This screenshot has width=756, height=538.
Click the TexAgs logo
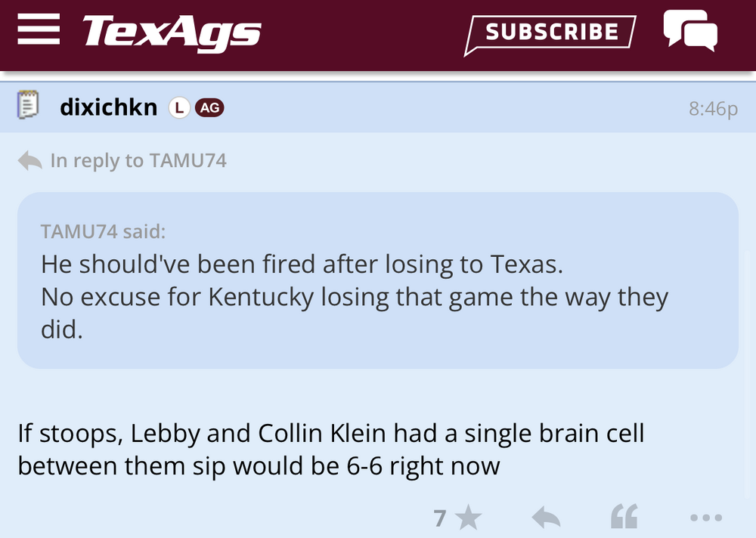[x=172, y=32]
